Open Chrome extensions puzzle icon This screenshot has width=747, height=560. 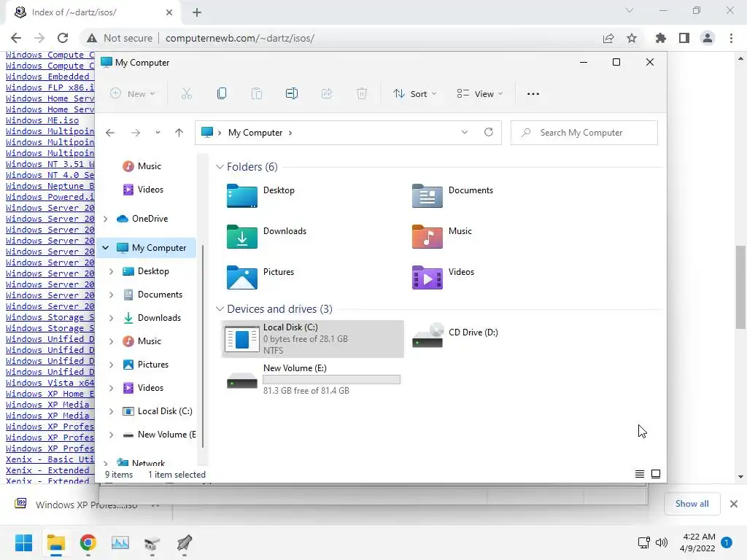point(660,38)
